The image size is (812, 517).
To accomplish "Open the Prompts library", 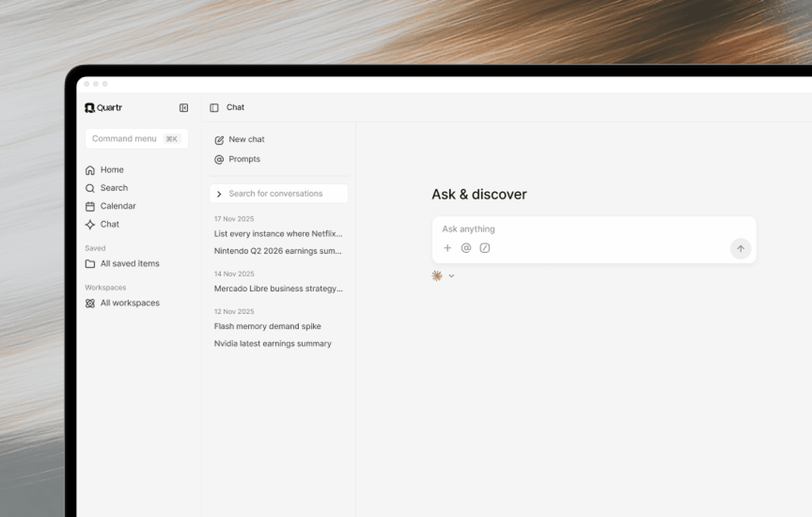I will coord(244,159).
